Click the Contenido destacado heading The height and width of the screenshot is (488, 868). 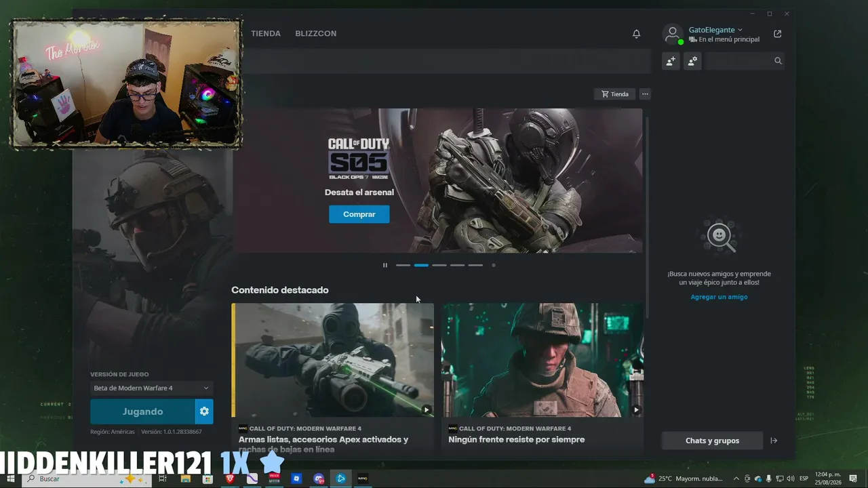click(280, 290)
